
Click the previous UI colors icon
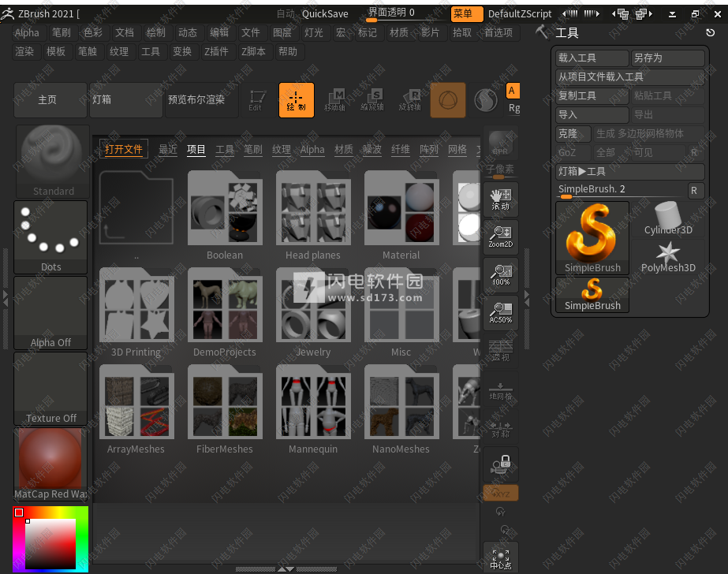point(620,14)
